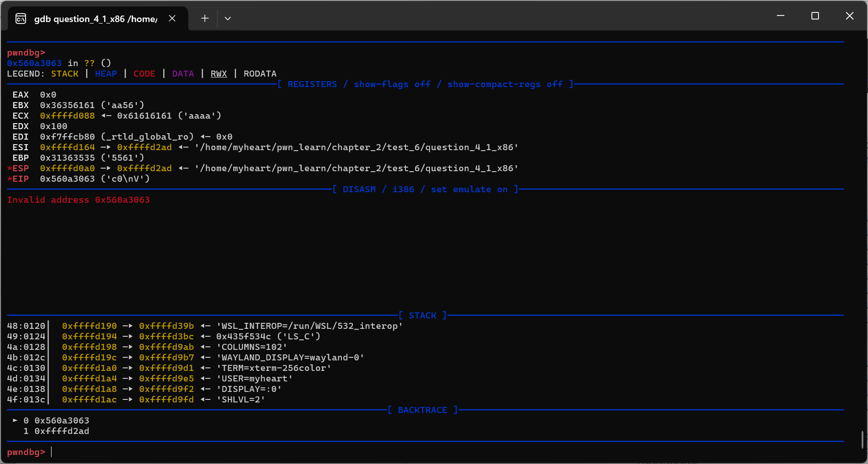Open a new terminal tab with plus
This screenshot has height=464, width=868.
205,19
